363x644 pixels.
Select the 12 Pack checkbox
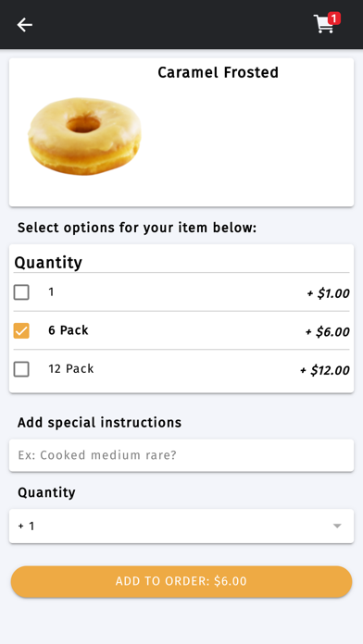21,369
